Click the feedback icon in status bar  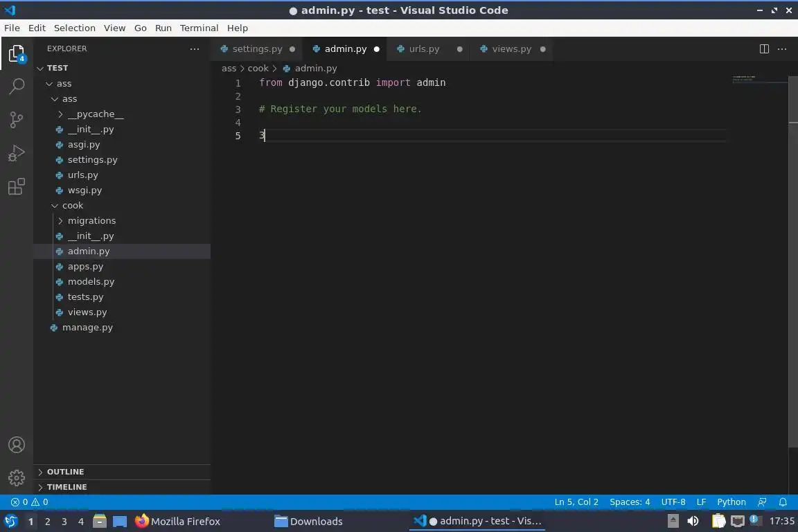click(x=762, y=502)
